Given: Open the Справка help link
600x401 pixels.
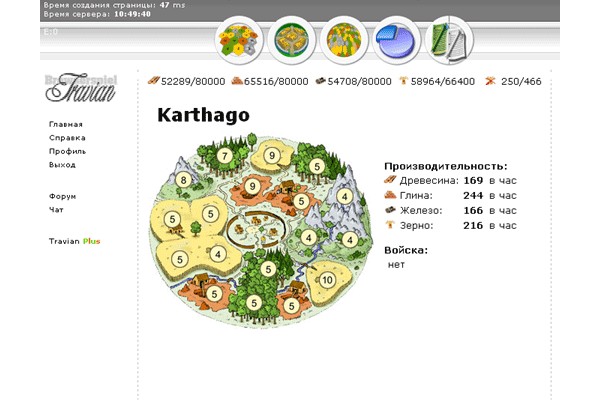Looking at the screenshot, I should pyautogui.click(x=67, y=138).
